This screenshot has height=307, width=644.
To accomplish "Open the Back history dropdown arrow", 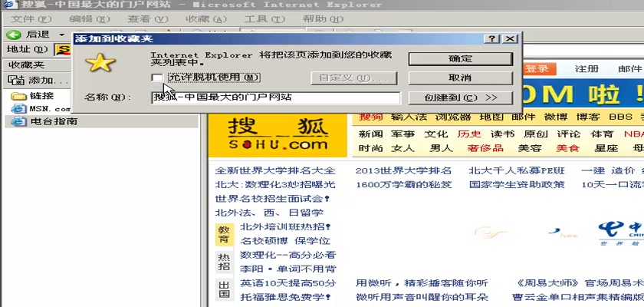I will tap(61, 35).
